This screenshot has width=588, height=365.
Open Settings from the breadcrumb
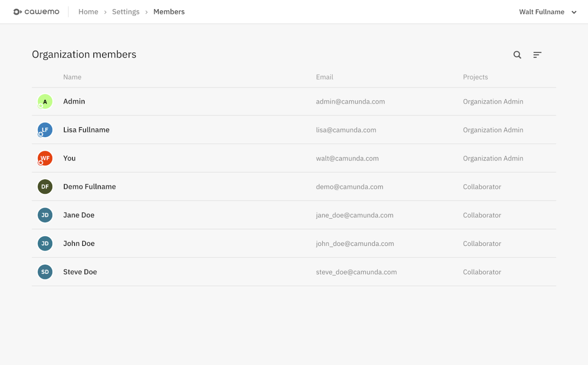[x=126, y=11]
